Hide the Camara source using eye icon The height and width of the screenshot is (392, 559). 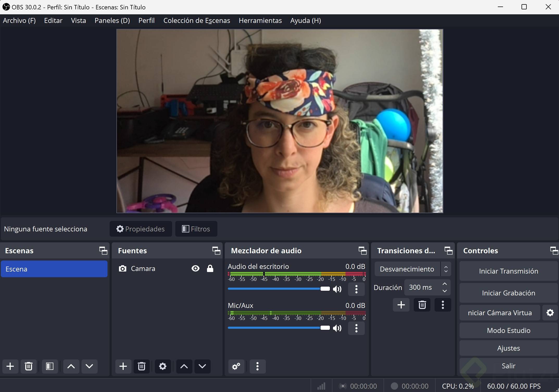(196, 269)
